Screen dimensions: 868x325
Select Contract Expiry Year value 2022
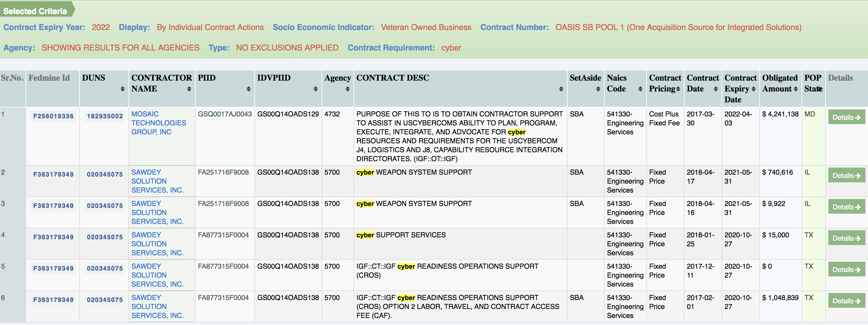point(101,27)
